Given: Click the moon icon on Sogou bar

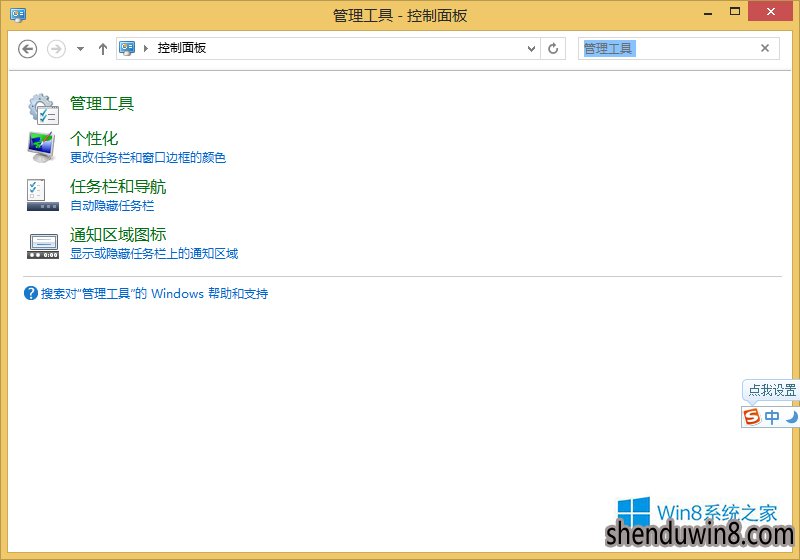Looking at the screenshot, I should pos(791,418).
